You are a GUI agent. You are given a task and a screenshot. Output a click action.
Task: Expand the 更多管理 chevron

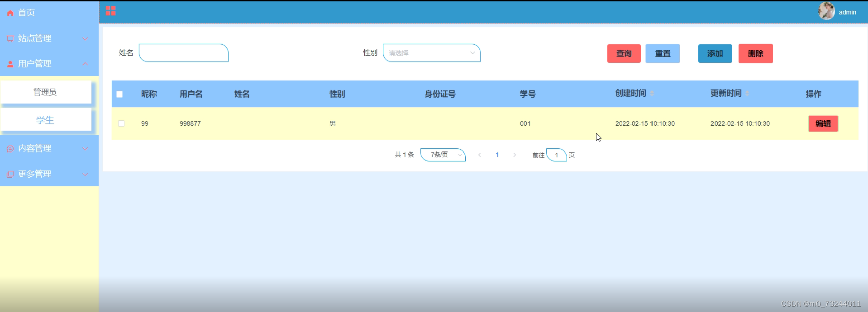point(85,174)
